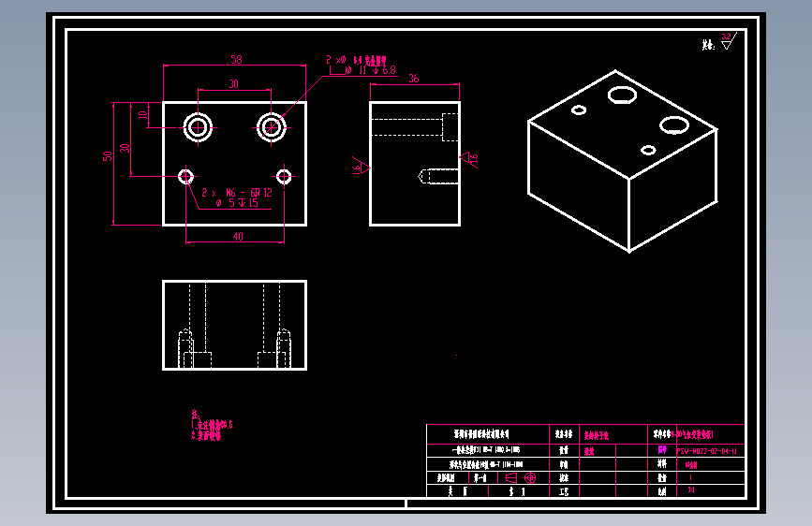Click the magenta notes text block
The image size is (812, 526).
pos(212,425)
